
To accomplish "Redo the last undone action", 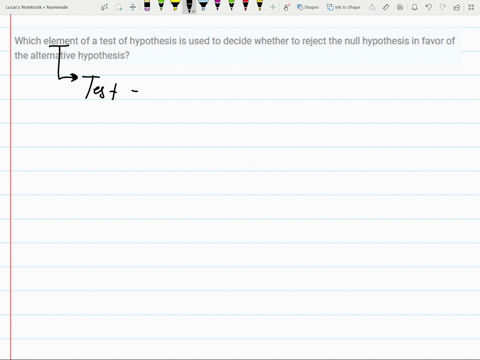I will tap(443, 7).
